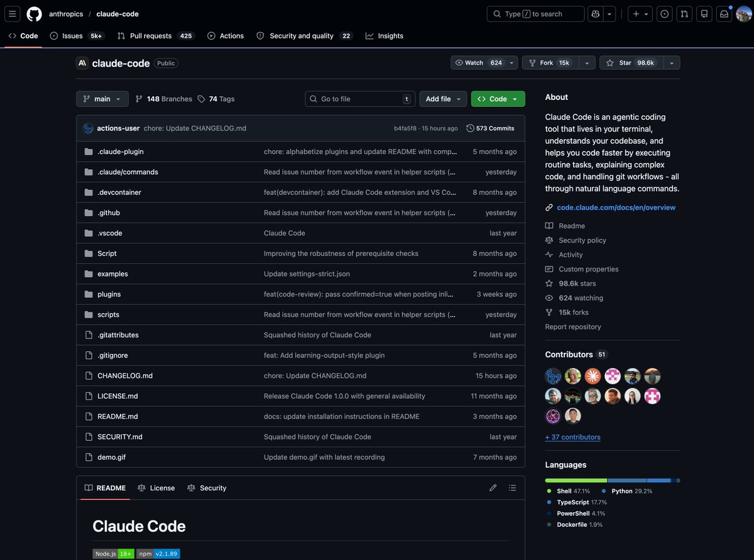The image size is (754, 560).
Task: Open issues inbox icon in header
Action: [665, 14]
